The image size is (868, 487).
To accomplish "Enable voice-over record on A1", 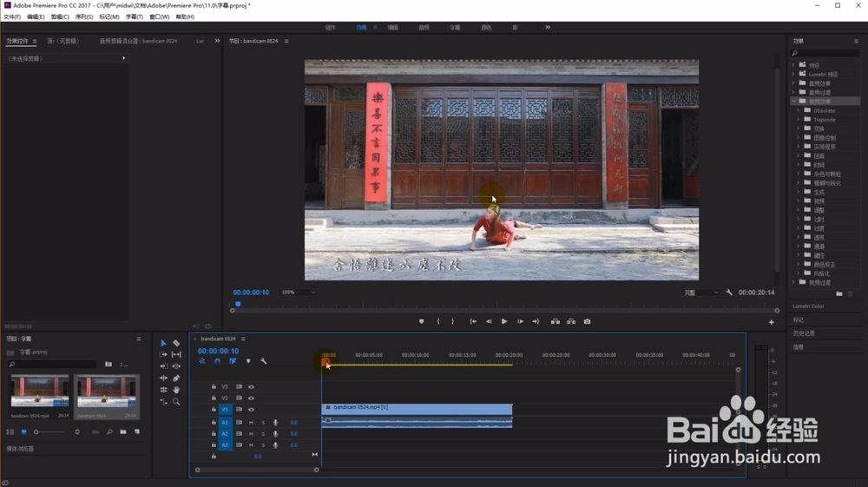I will (275, 422).
